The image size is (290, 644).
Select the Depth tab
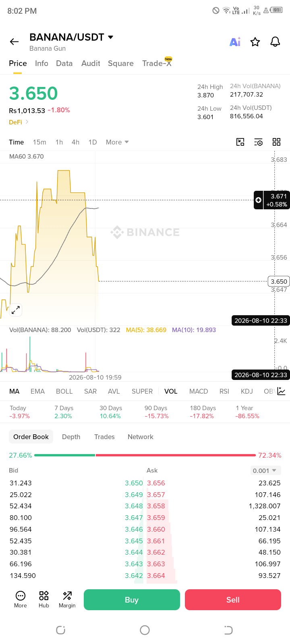click(x=71, y=437)
